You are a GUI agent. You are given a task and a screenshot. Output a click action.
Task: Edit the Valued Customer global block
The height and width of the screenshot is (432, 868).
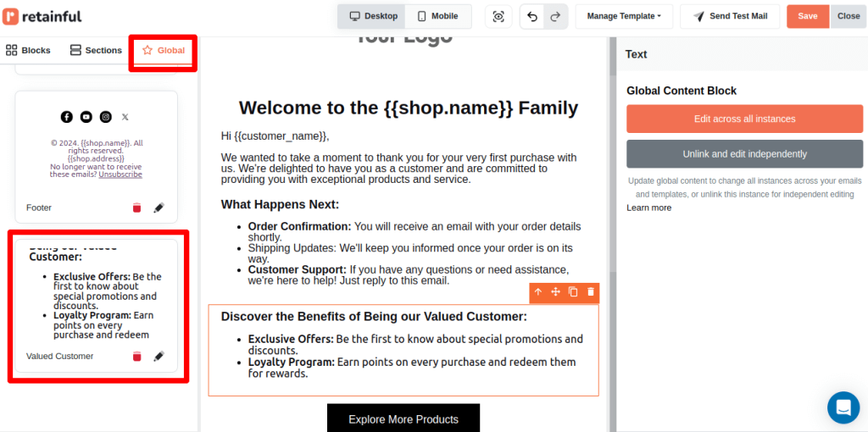point(159,357)
